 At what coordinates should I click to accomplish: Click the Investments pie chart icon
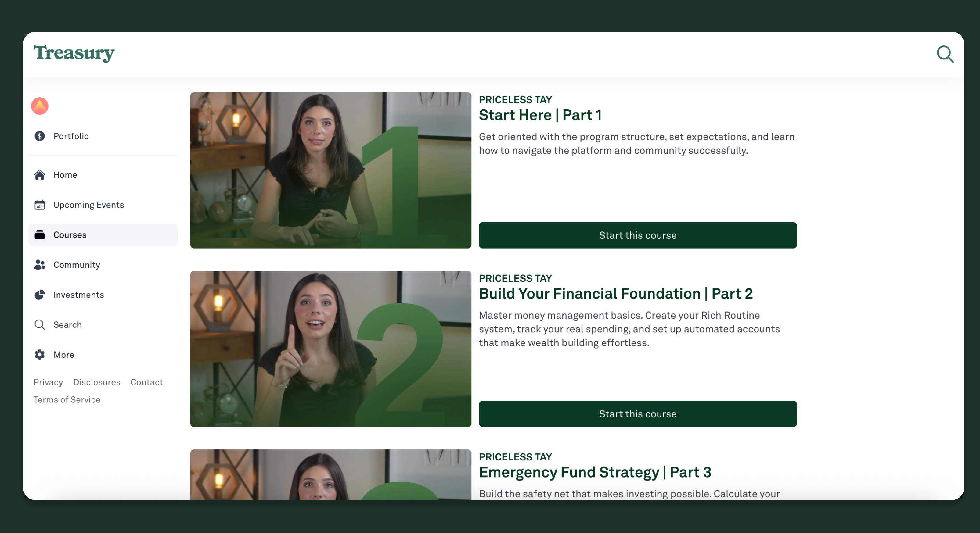pyautogui.click(x=40, y=295)
